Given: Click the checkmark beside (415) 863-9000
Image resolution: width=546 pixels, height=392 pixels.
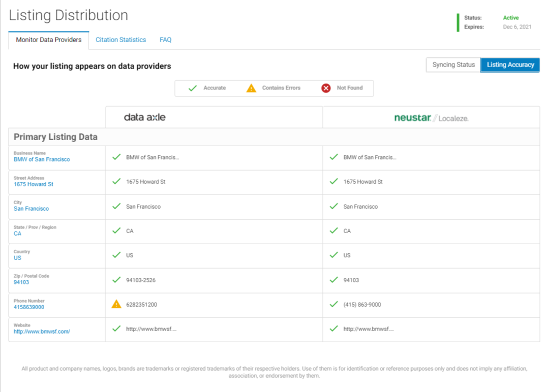Looking at the screenshot, I should (333, 304).
